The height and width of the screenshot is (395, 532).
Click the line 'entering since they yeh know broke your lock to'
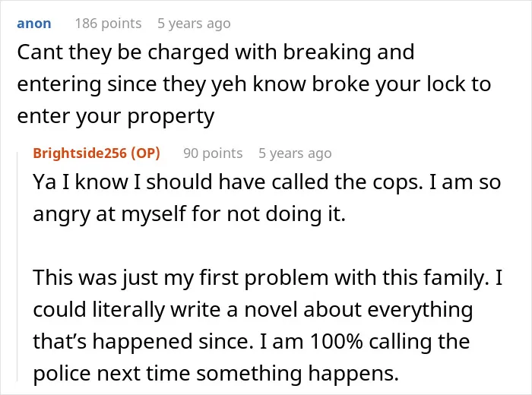coord(254,84)
